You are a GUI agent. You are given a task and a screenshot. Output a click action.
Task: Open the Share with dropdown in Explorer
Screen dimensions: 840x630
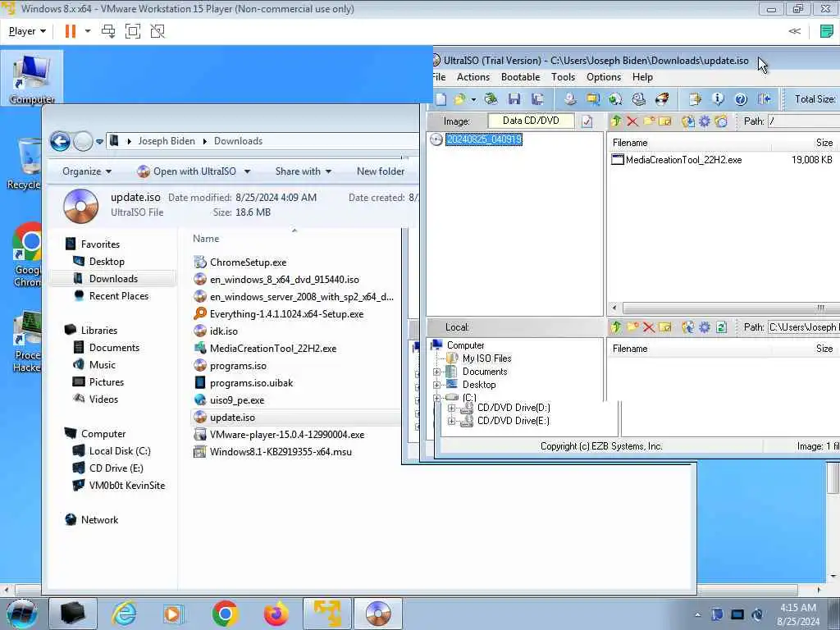(x=304, y=171)
